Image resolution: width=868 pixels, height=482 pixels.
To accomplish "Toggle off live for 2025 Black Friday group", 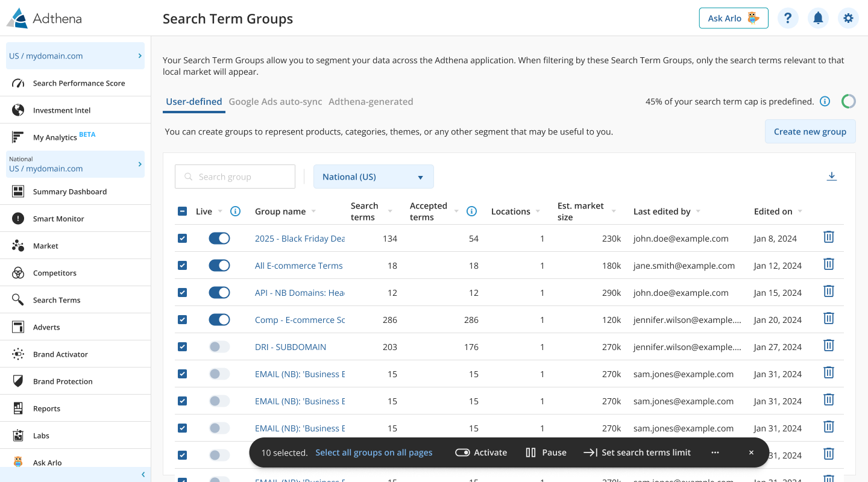I will pyautogui.click(x=219, y=239).
